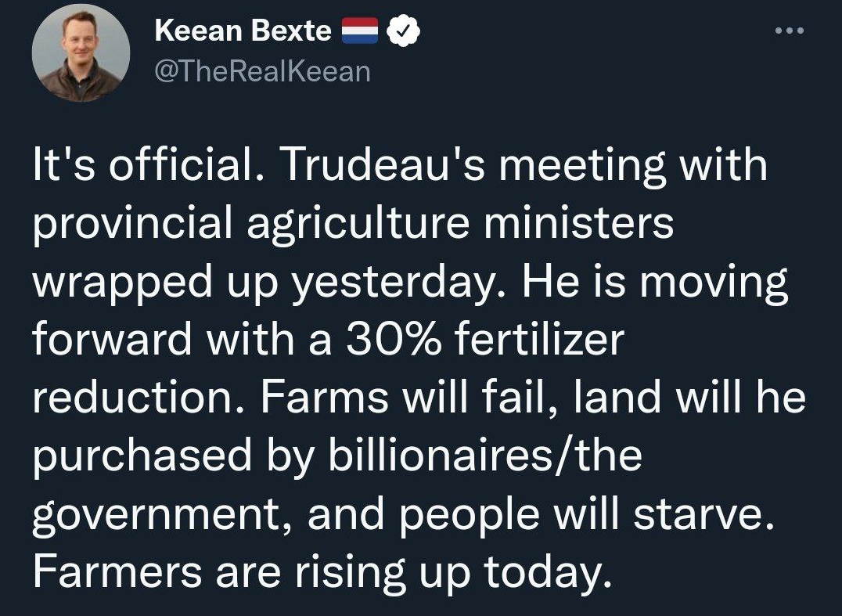This screenshot has height=616, width=842.
Task: Click the verified checkmark badge
Action: [403, 31]
